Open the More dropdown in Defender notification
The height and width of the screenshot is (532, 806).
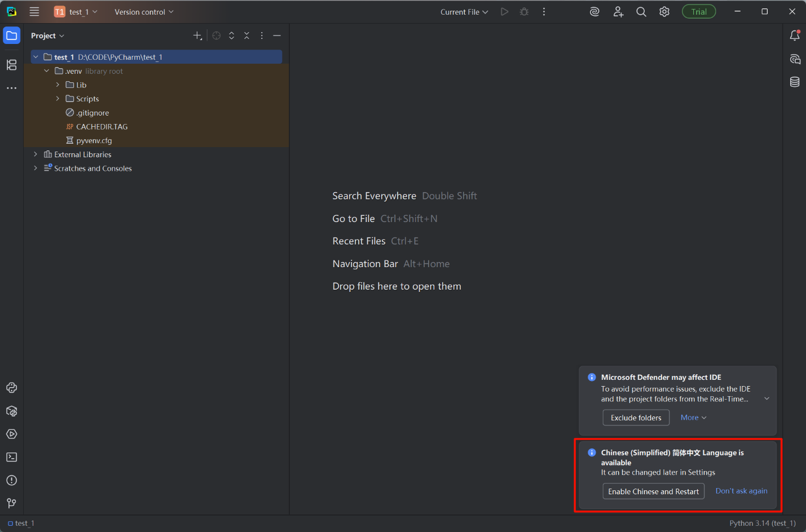[x=694, y=418]
